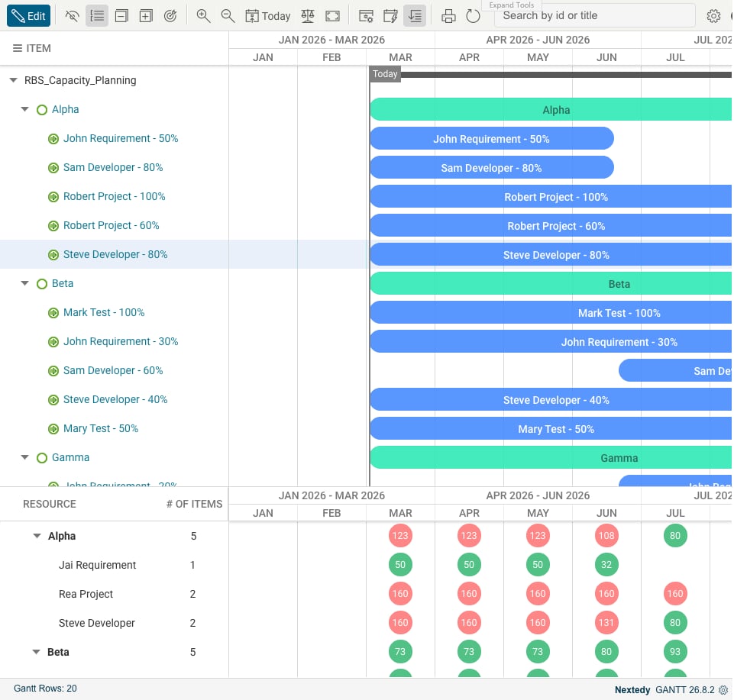The height and width of the screenshot is (700, 734).
Task: Click Steve Developer June 131 load circle
Action: [x=606, y=623]
